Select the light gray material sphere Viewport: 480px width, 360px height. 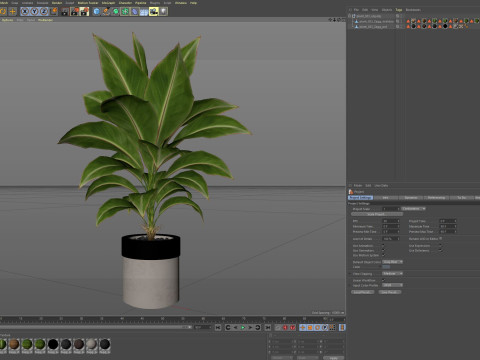(x=92, y=344)
